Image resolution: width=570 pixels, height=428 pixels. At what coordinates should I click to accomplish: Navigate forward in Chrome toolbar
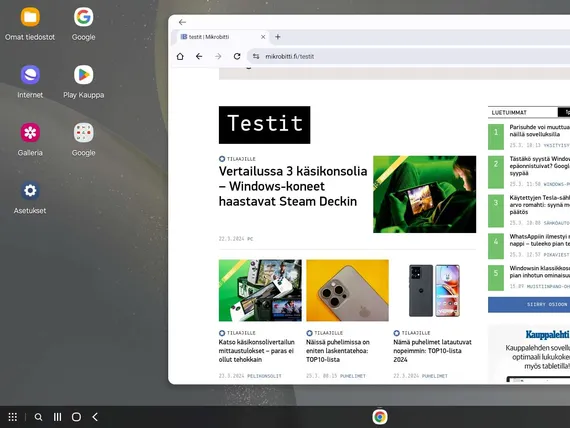coord(218,56)
